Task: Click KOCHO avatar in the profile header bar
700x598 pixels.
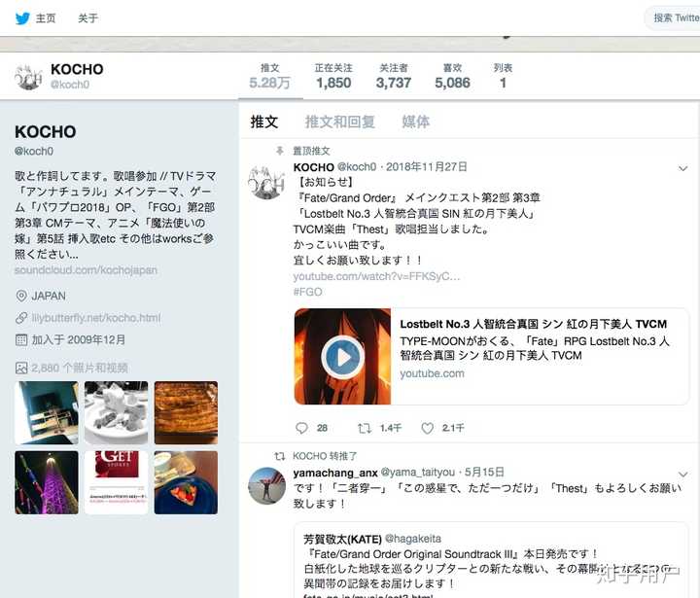Action: [28, 77]
